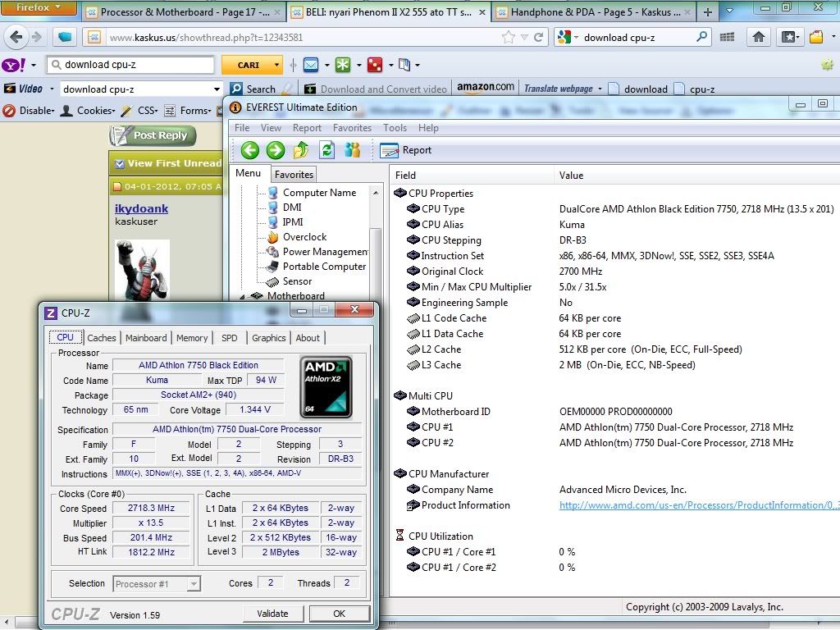This screenshot has height=630, width=840.
Task: Open Firefox menu dropdown button
Action: tap(38, 7)
